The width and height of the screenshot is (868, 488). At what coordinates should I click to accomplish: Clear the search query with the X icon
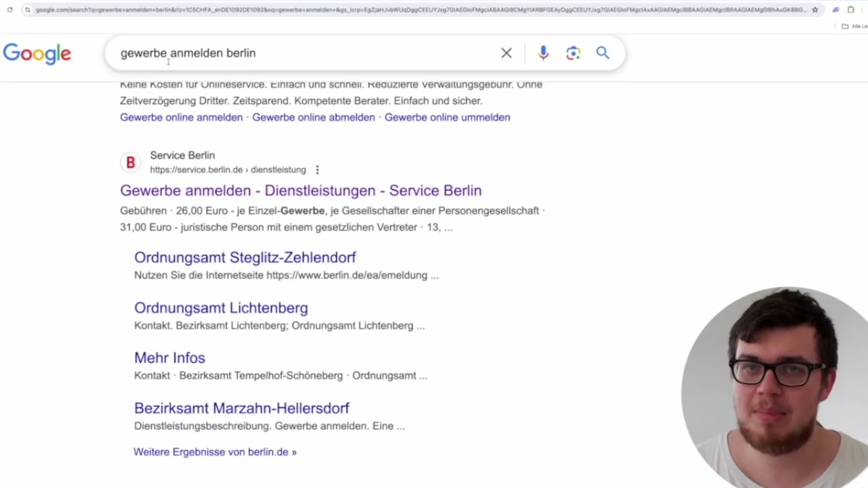coord(506,53)
